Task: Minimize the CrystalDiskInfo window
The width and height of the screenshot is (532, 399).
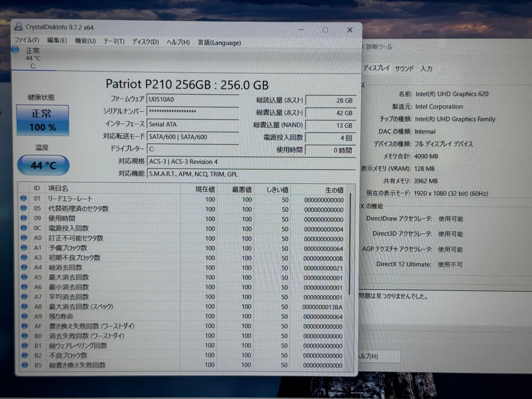Action: [301, 29]
